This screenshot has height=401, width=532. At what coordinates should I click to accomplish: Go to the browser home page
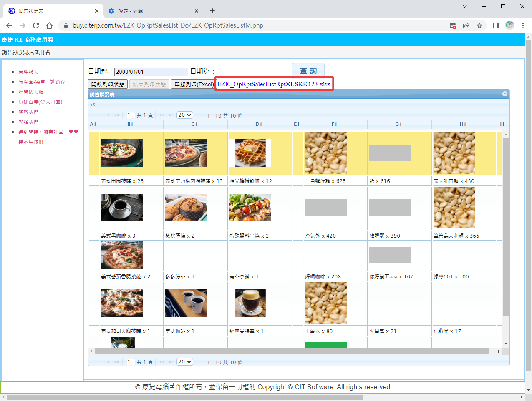tap(49, 25)
